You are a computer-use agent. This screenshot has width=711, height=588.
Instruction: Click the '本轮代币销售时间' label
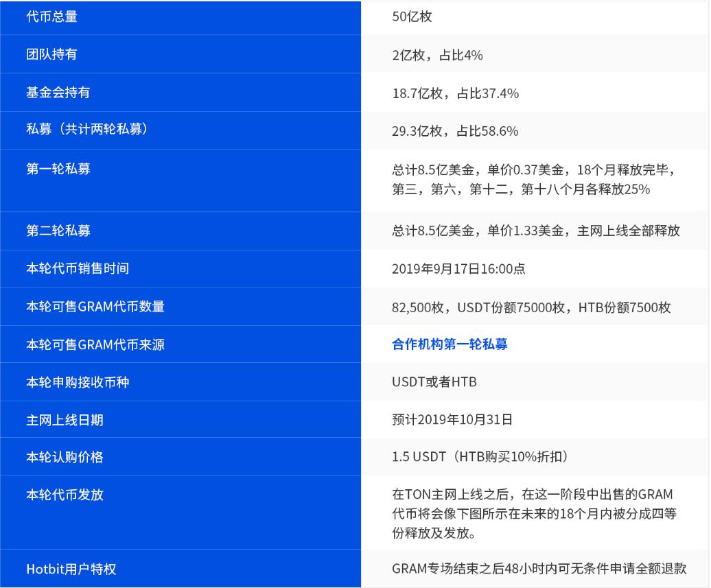(78, 268)
